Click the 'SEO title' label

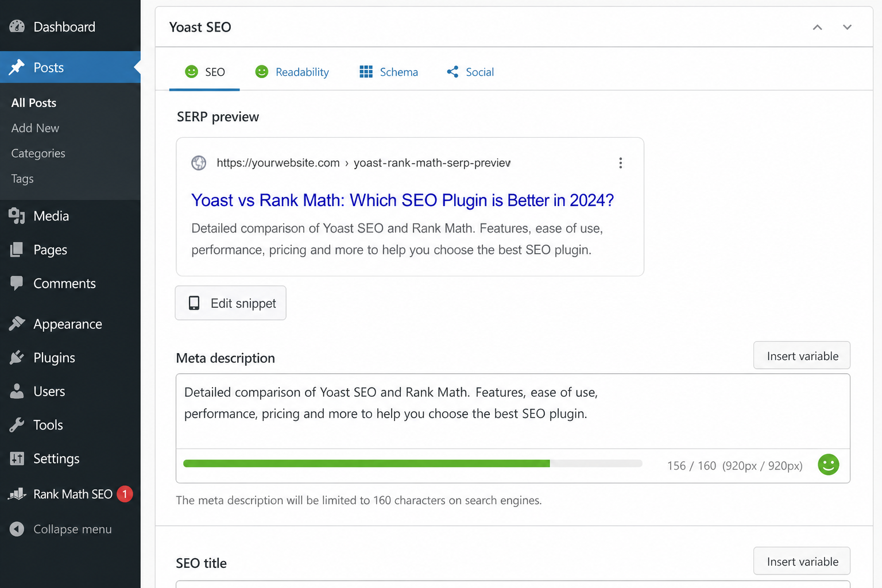click(x=201, y=563)
